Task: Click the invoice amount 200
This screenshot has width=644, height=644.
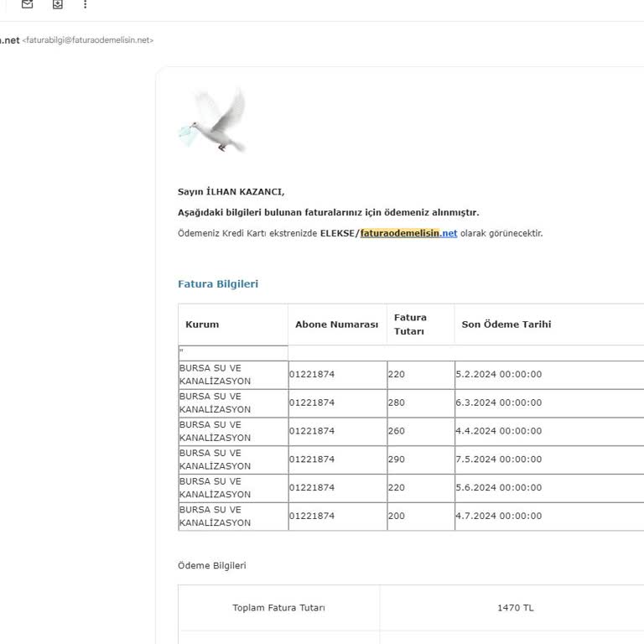Action: [x=397, y=516]
